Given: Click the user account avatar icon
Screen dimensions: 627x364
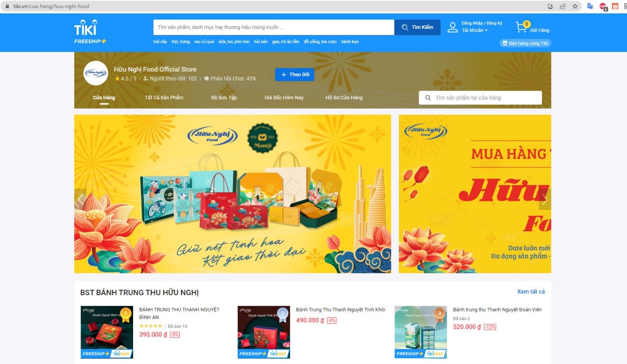Looking at the screenshot, I should (453, 27).
